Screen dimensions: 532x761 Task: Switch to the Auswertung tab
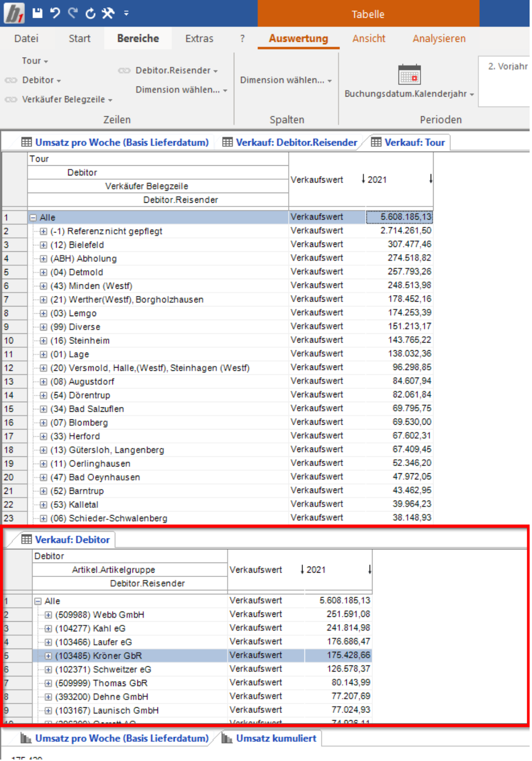(298, 38)
